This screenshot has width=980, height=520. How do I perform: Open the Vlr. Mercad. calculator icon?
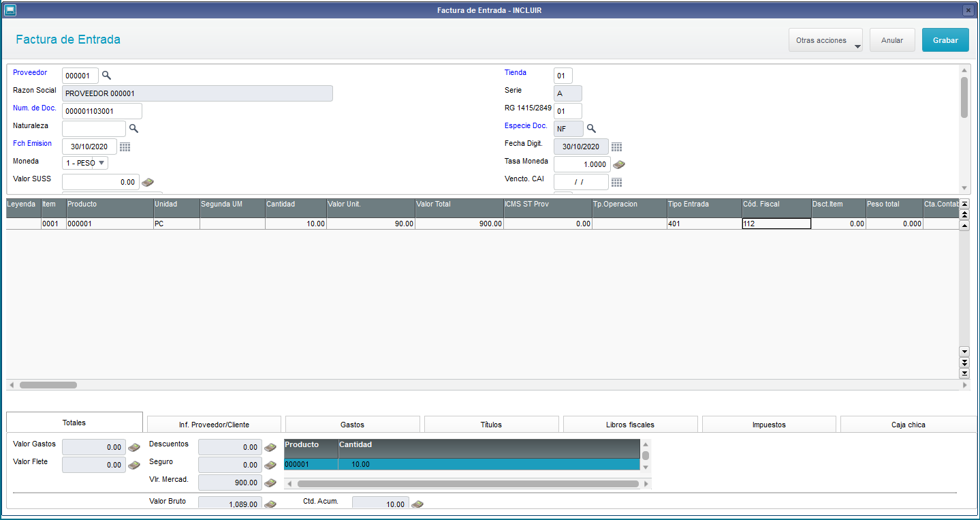coord(270,483)
